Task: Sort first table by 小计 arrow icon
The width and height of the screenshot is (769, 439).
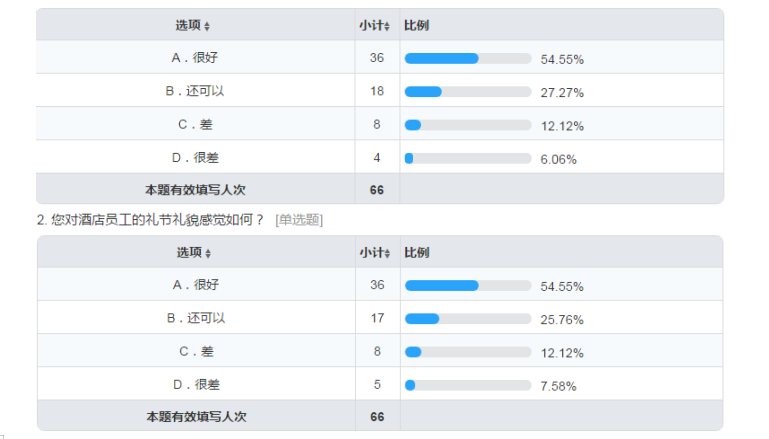Action: [387, 26]
